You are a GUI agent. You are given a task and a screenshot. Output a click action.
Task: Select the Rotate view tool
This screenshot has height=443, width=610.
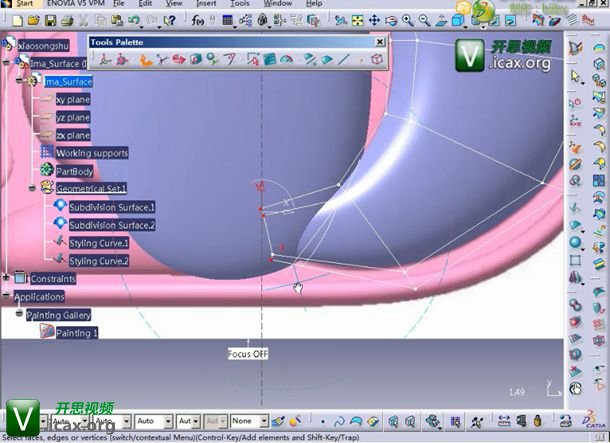point(391,20)
